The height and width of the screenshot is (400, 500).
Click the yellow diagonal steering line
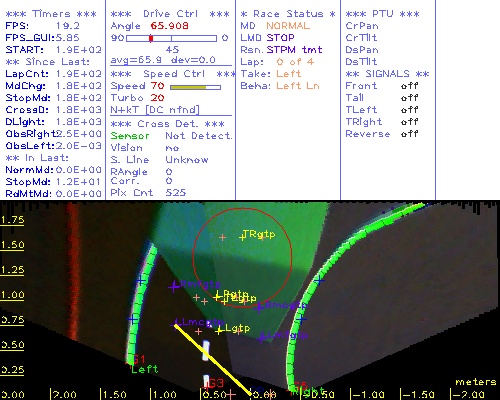coord(213,360)
